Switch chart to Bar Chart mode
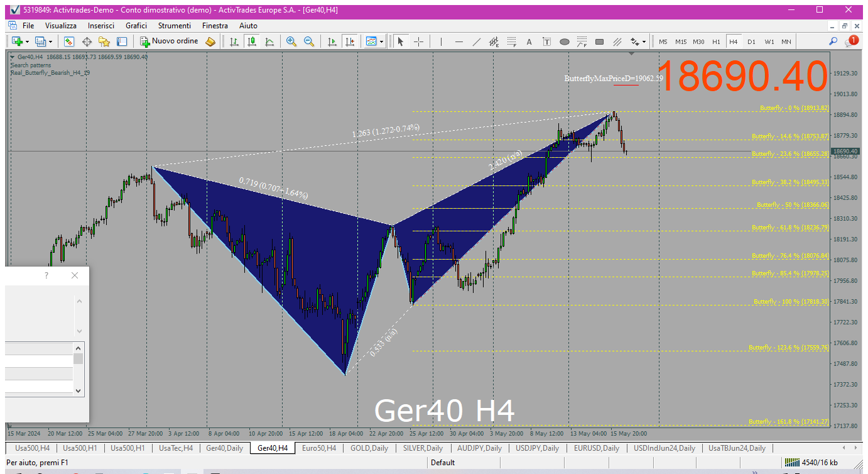The height and width of the screenshot is (474, 868). click(x=234, y=41)
